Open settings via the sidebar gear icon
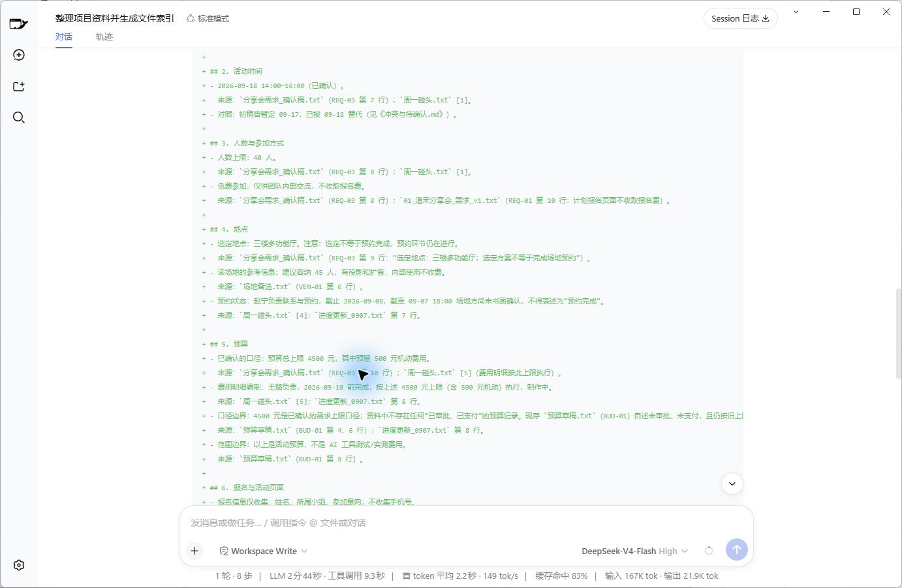The image size is (902, 588). click(x=19, y=565)
